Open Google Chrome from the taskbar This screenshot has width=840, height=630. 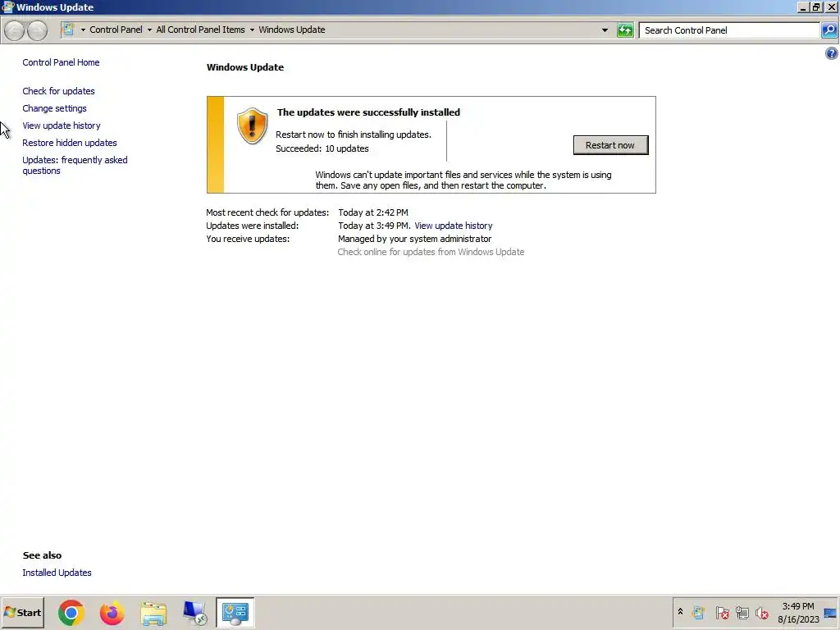pyautogui.click(x=71, y=613)
